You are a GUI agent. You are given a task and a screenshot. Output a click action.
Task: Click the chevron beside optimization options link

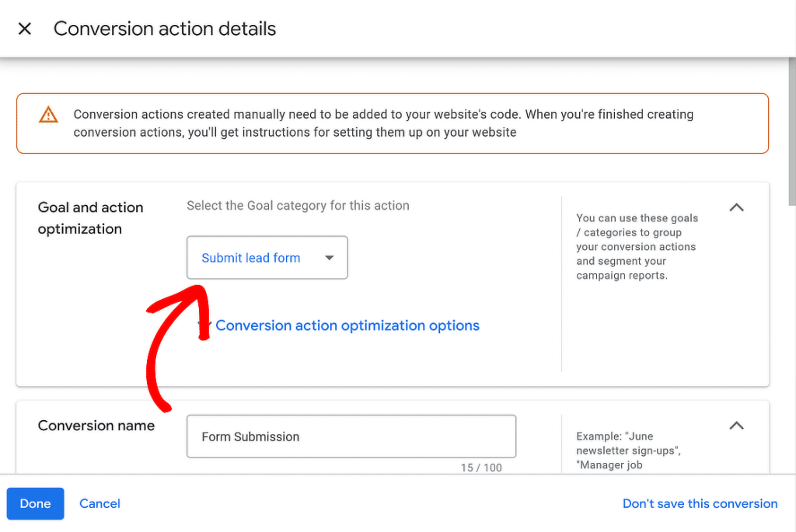point(204,325)
